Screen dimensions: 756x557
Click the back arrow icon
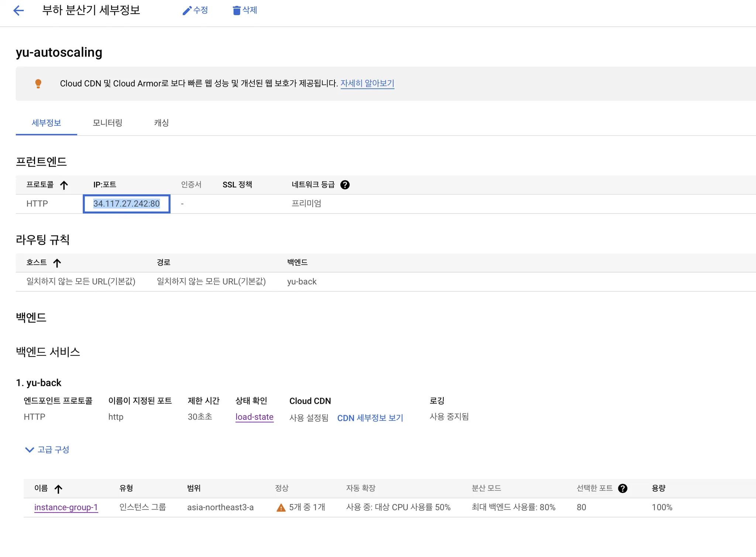pos(18,10)
